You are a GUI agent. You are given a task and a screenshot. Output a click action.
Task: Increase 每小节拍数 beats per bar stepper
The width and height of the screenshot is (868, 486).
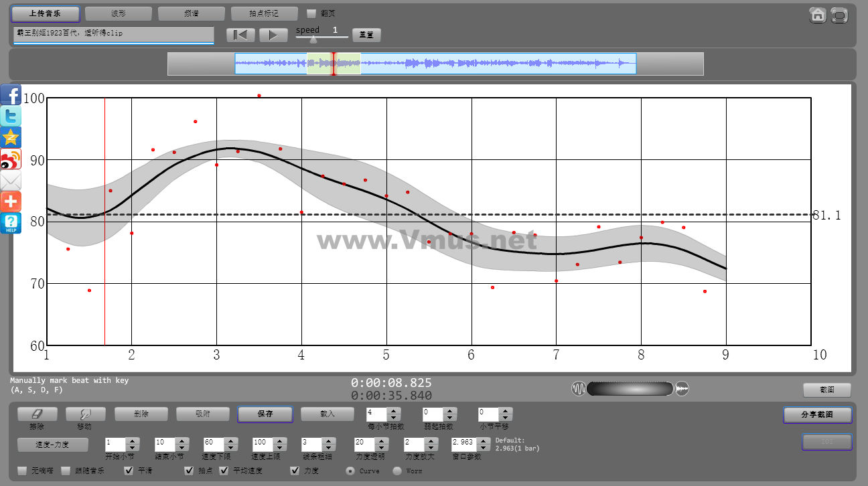click(x=394, y=411)
